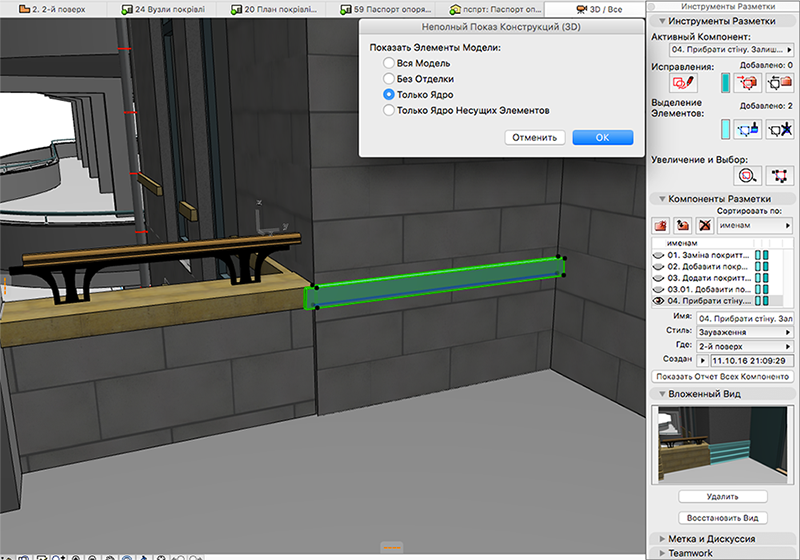
Task: Click select markup elements icon
Action: (x=778, y=175)
